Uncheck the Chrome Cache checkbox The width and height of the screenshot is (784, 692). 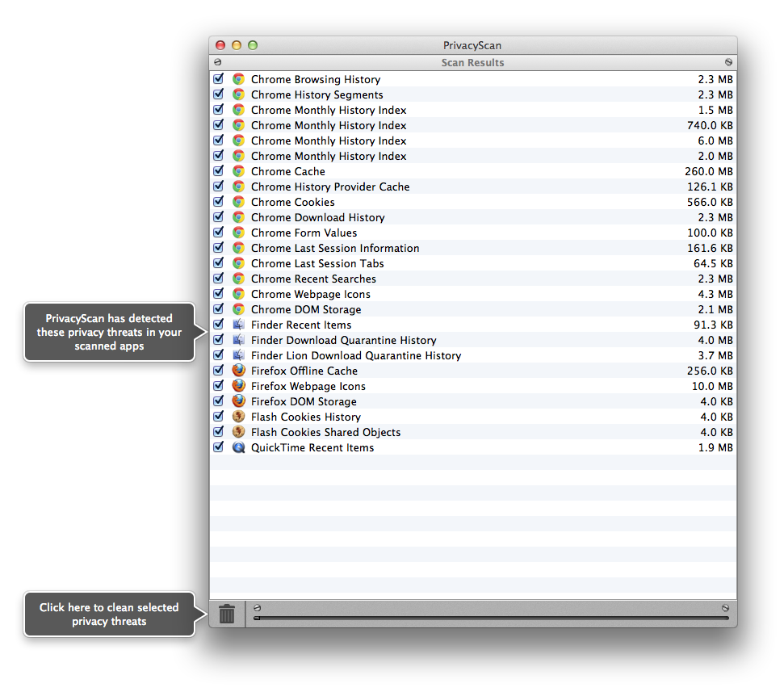pos(219,171)
